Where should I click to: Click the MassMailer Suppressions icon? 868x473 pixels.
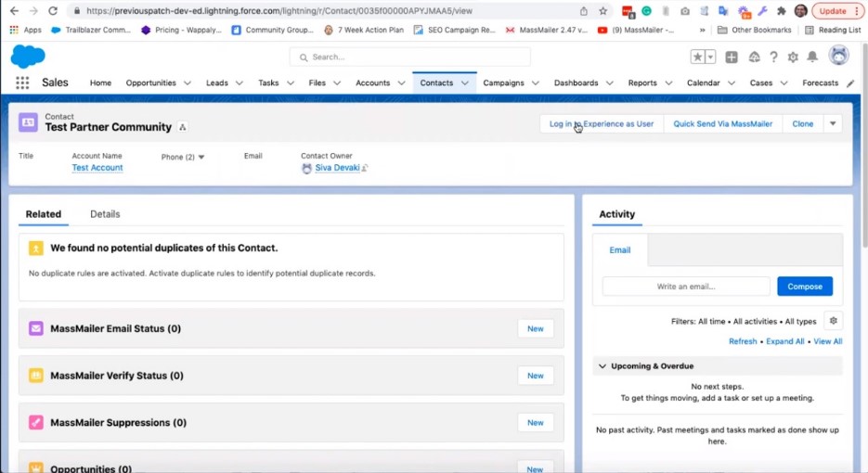(36, 423)
